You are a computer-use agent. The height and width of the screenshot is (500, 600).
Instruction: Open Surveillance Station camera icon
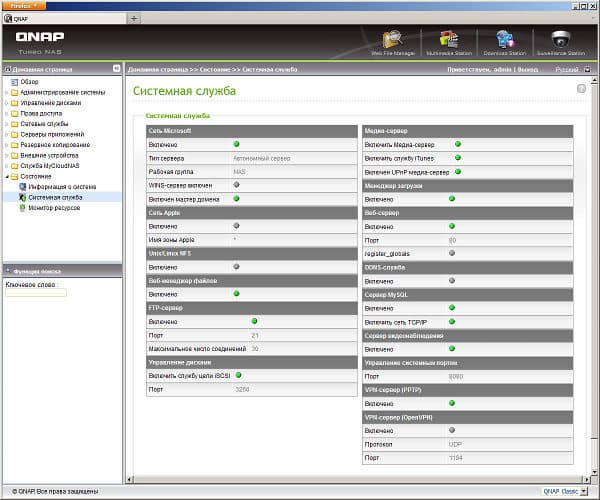(561, 39)
